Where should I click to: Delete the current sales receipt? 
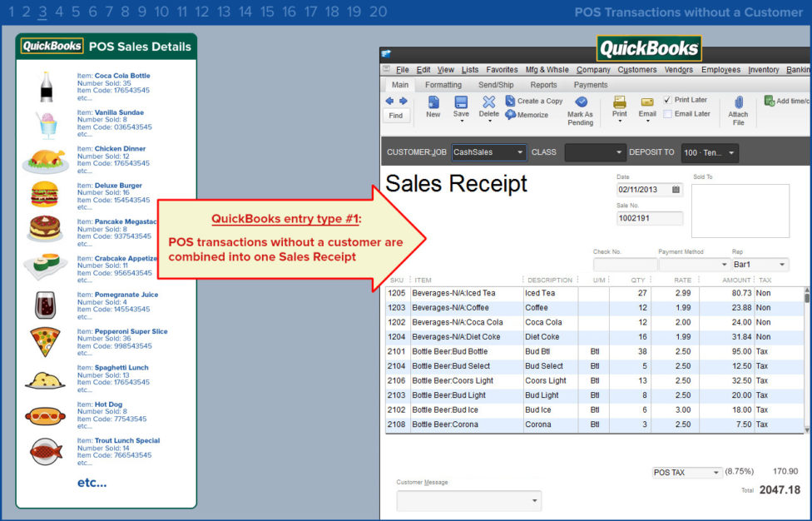tap(489, 107)
